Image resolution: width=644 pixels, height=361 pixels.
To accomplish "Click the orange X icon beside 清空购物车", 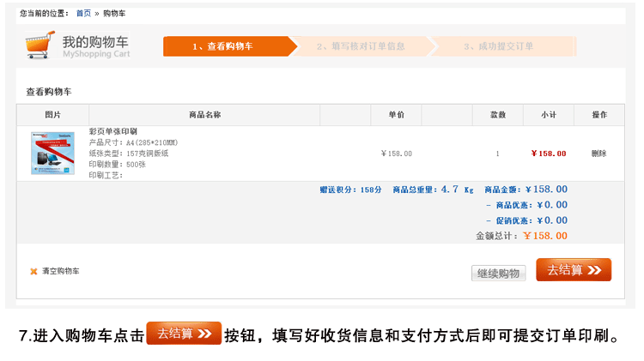I will coord(33,272).
